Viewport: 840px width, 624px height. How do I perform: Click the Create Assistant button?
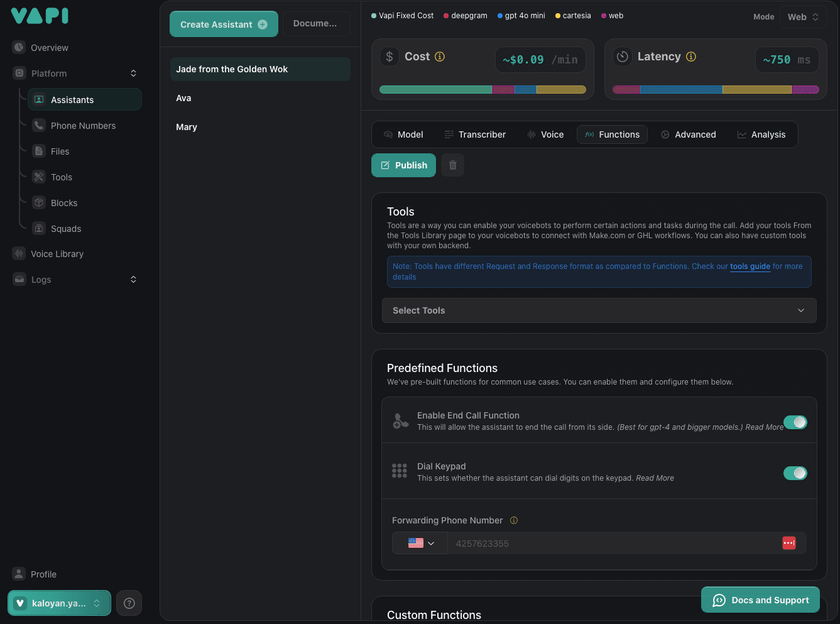pyautogui.click(x=223, y=25)
